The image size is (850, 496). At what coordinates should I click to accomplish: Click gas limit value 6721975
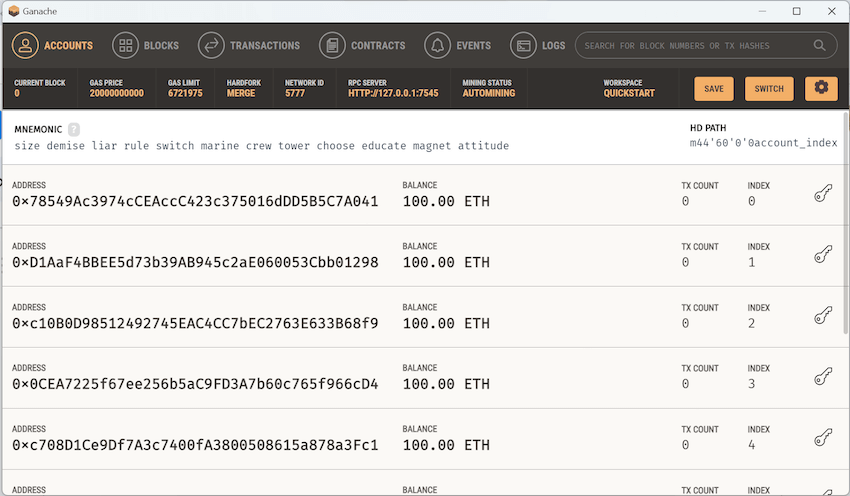tap(185, 93)
